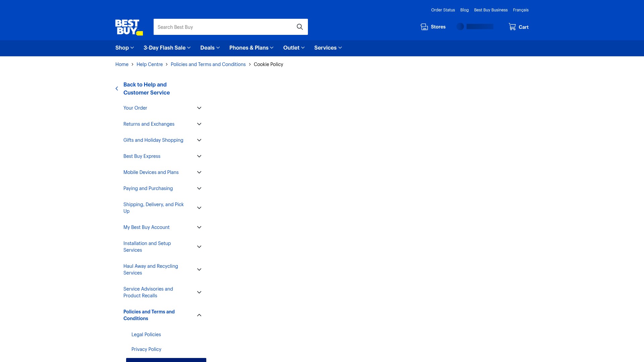The image size is (644, 362).
Task: Expand Service Advisories and Product Recalls chevron
Action: click(x=199, y=292)
